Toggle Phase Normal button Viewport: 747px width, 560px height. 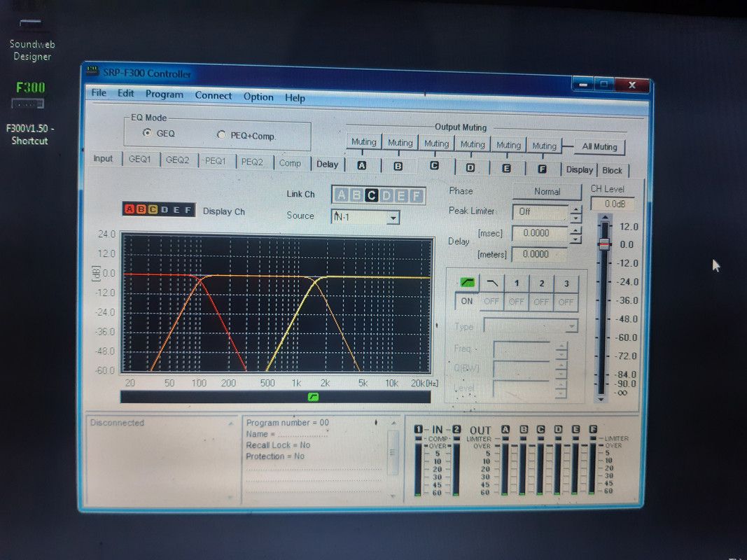click(x=547, y=191)
